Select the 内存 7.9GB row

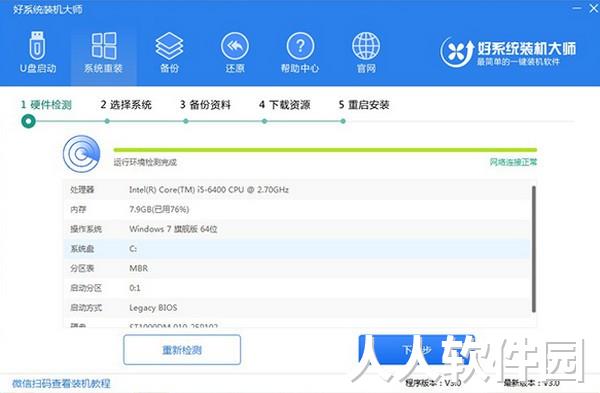[x=297, y=209]
